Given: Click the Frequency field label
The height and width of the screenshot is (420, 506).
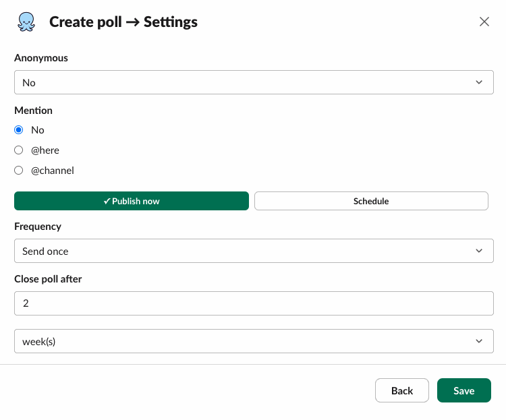Looking at the screenshot, I should tap(38, 227).
